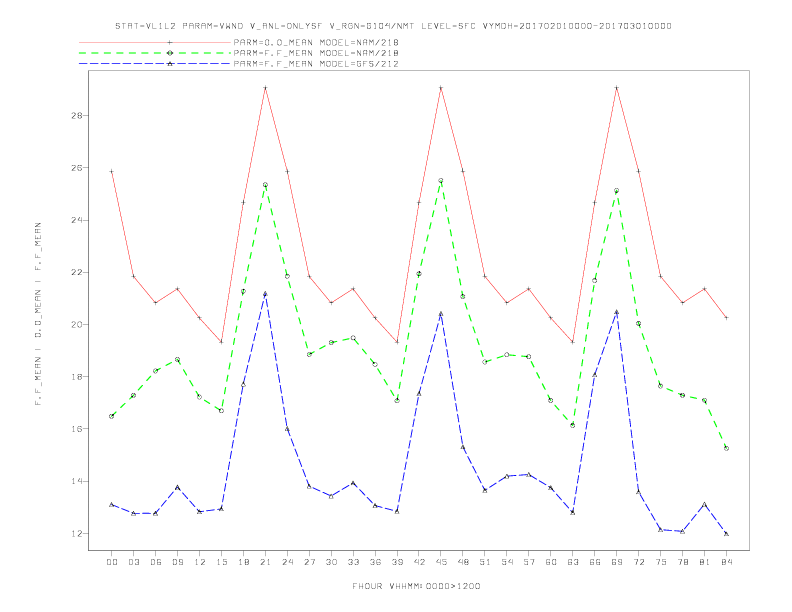Click y-axis tick value 24
Image resolution: width=792 pixels, height=612 pixels.
pyautogui.click(x=77, y=220)
